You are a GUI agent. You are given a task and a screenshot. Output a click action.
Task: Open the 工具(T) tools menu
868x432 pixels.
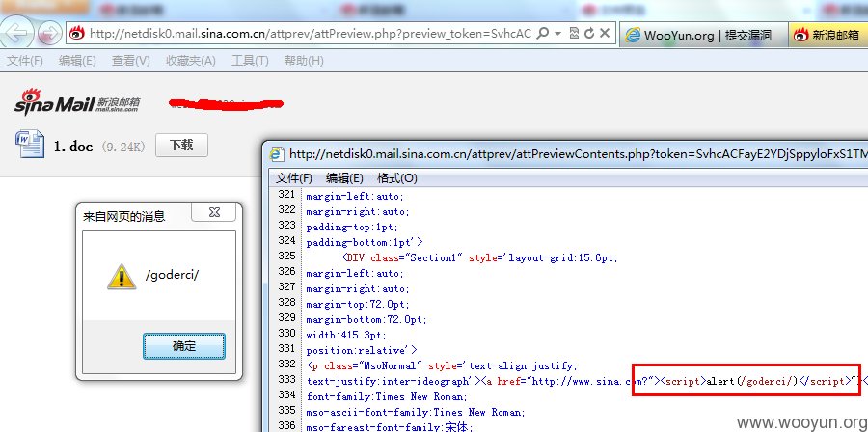coord(250,61)
